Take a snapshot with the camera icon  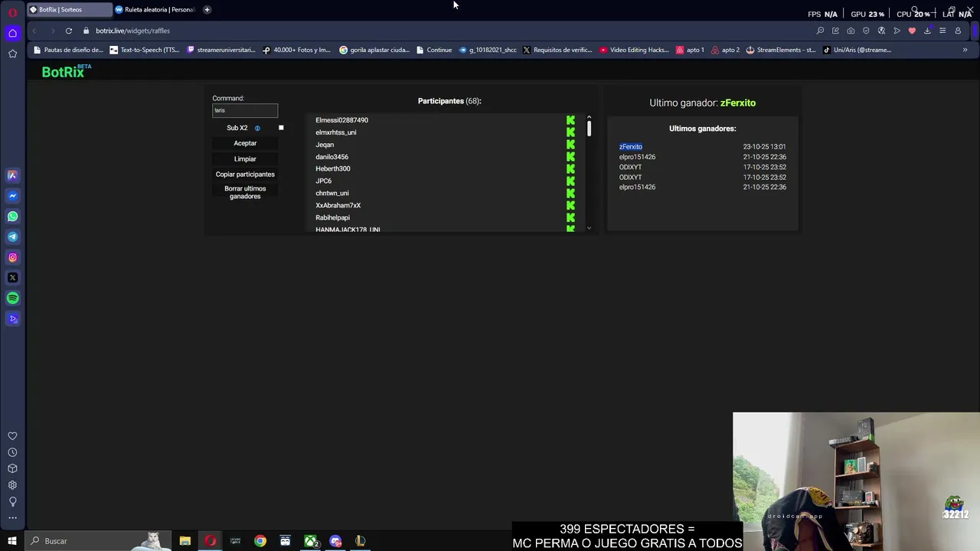pos(851,31)
